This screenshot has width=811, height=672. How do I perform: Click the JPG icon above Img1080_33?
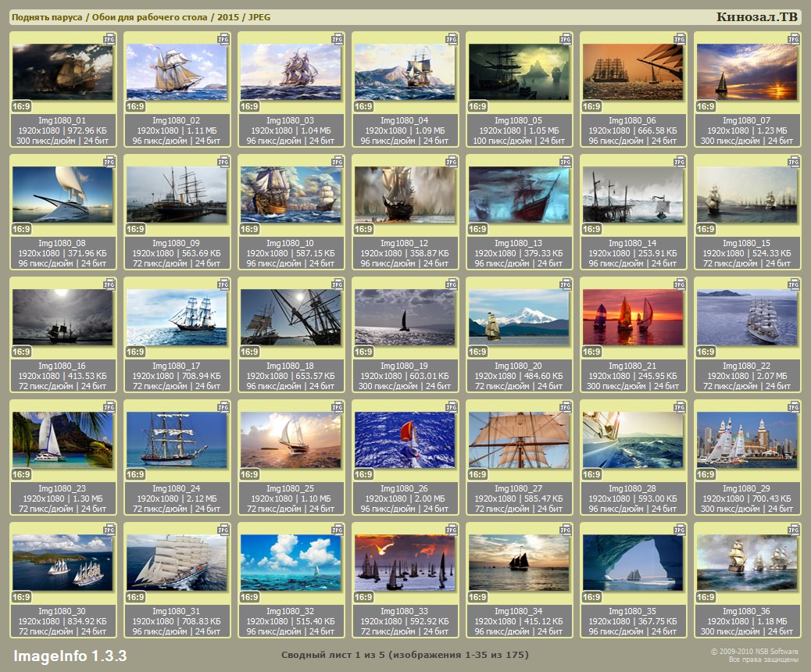452,529
